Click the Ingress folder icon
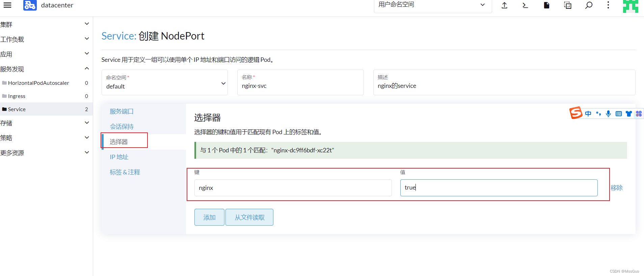This screenshot has width=644, height=276. tap(4, 96)
